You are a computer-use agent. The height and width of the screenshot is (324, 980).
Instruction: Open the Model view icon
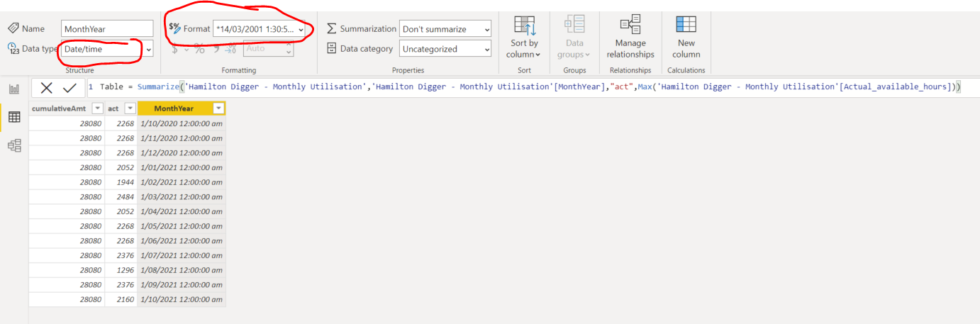click(13, 145)
